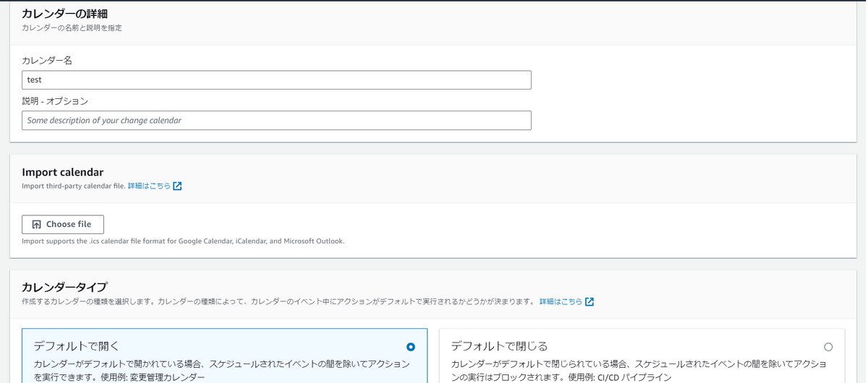
Task: Open the Import calendar 詳細はこちら link
Action: 149,186
